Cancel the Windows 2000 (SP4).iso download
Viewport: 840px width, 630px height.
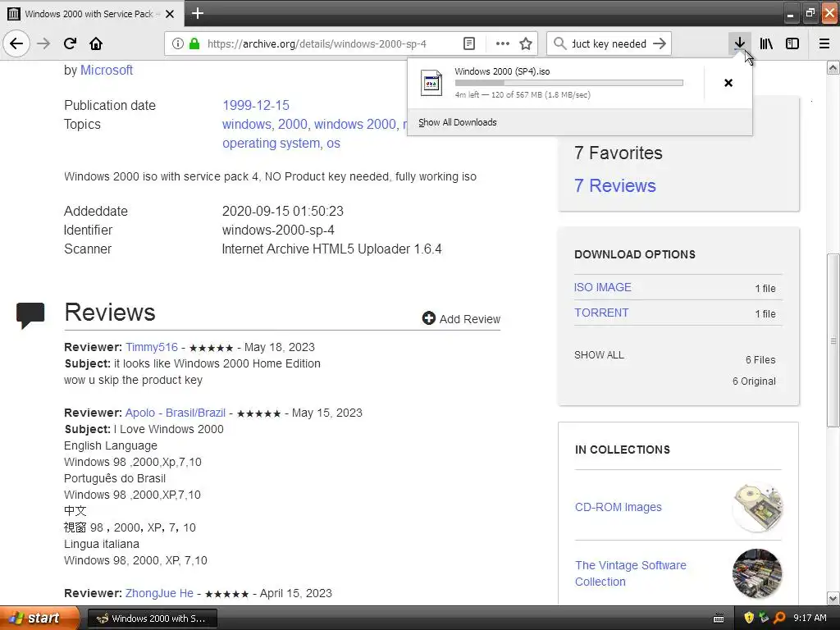(x=728, y=83)
